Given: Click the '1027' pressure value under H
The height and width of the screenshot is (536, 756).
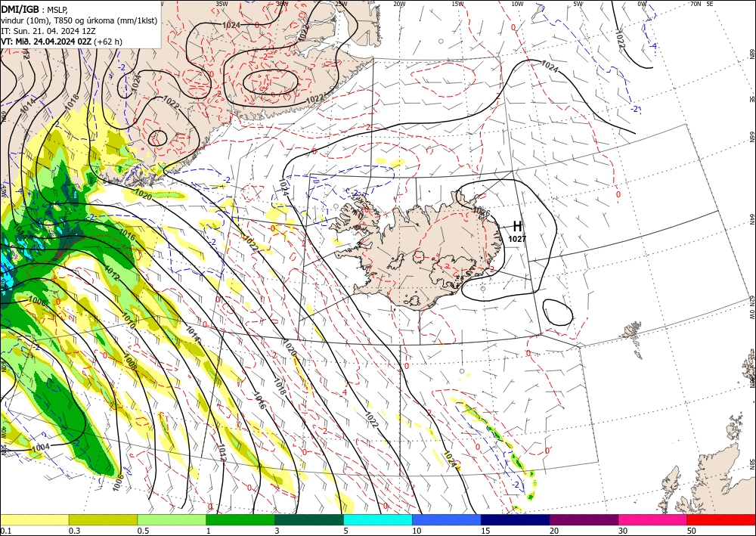Looking at the screenshot, I should [x=517, y=239].
